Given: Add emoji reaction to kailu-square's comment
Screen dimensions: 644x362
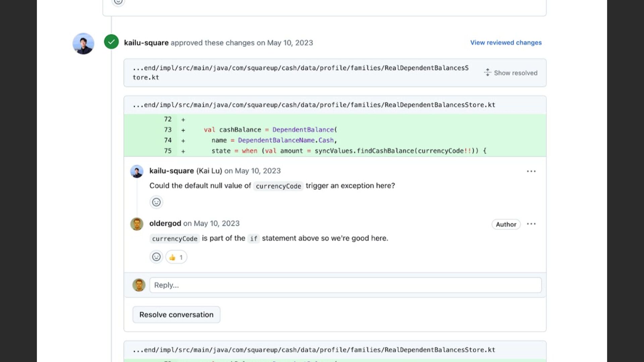Looking at the screenshot, I should click(156, 202).
